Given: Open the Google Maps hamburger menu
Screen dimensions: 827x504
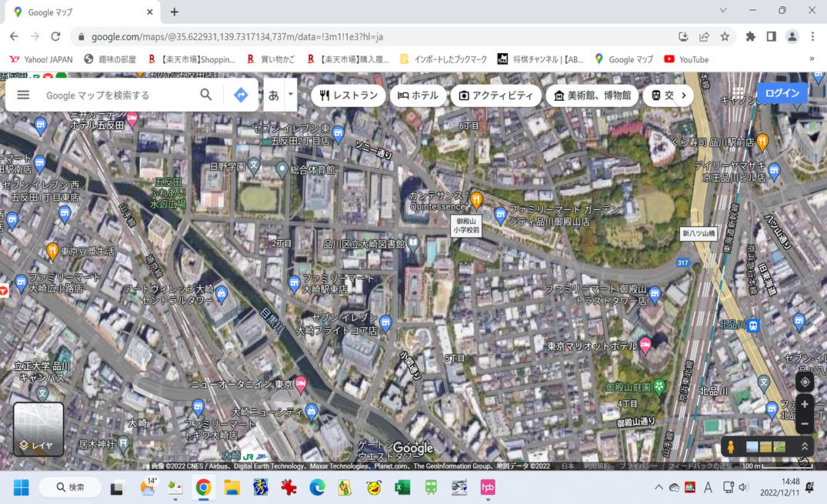Looking at the screenshot, I should [22, 95].
